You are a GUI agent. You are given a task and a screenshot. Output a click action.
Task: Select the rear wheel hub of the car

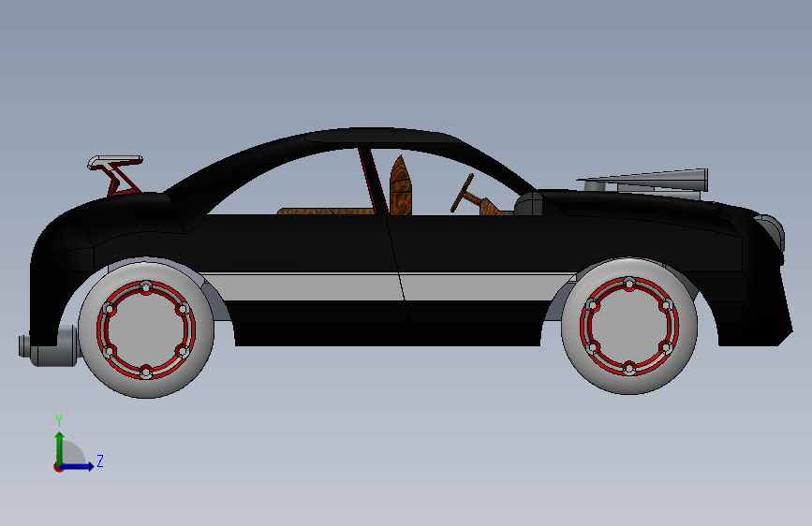click(x=146, y=329)
